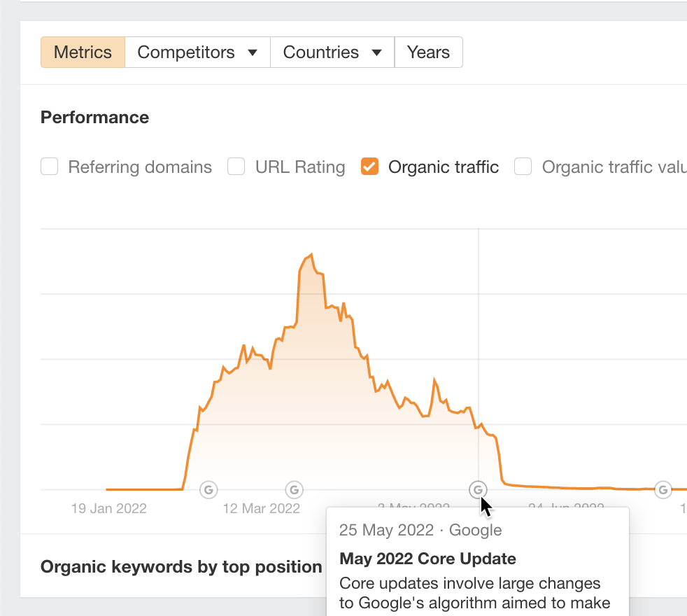Click the Google update marker for May 2022 Core Update
687x616 pixels.
point(479,489)
